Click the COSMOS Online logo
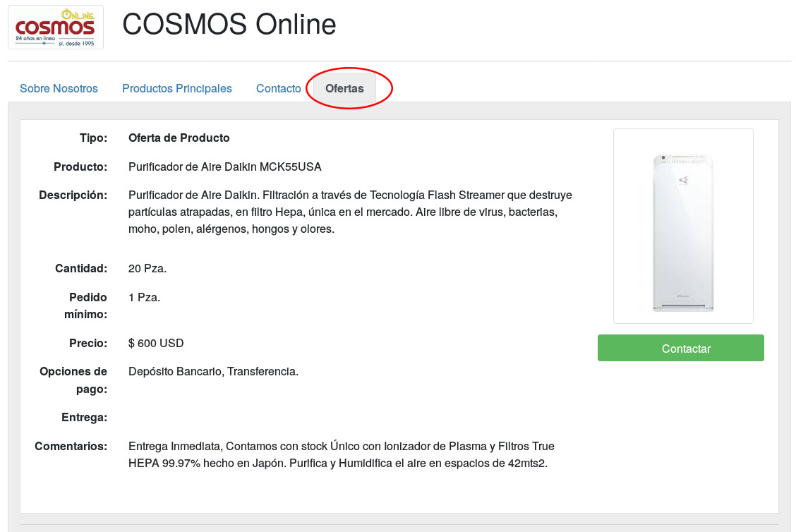Viewport: 796px width, 532px height. [x=56, y=27]
